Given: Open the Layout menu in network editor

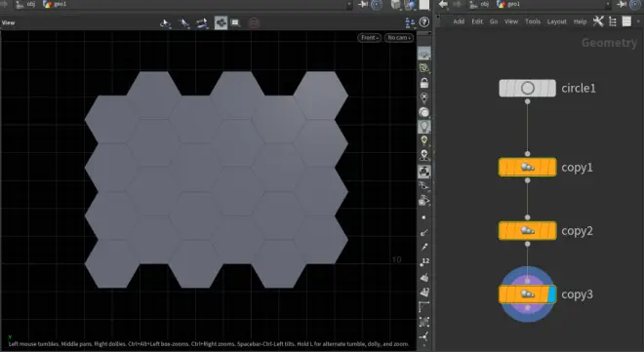Looking at the screenshot, I should [556, 21].
